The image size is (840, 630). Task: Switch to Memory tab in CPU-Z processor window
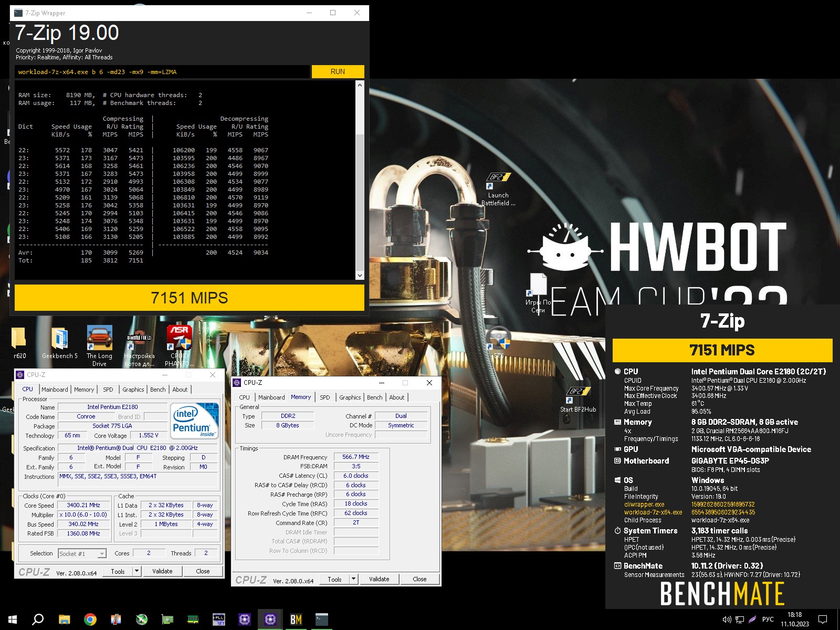[x=84, y=390]
